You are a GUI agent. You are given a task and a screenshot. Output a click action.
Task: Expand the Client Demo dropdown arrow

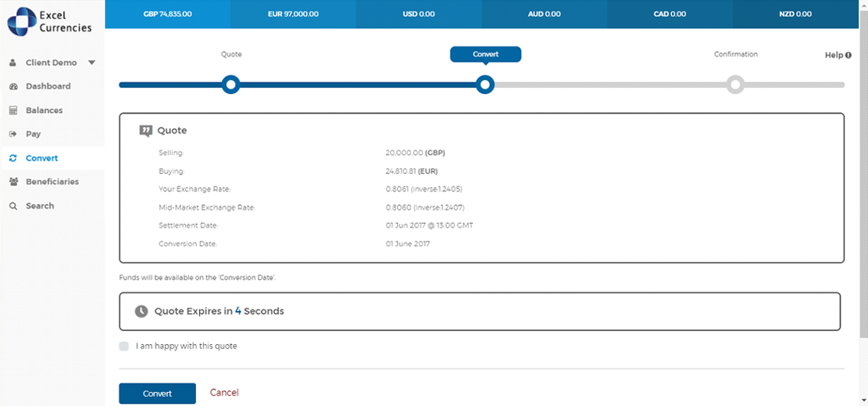(x=92, y=63)
